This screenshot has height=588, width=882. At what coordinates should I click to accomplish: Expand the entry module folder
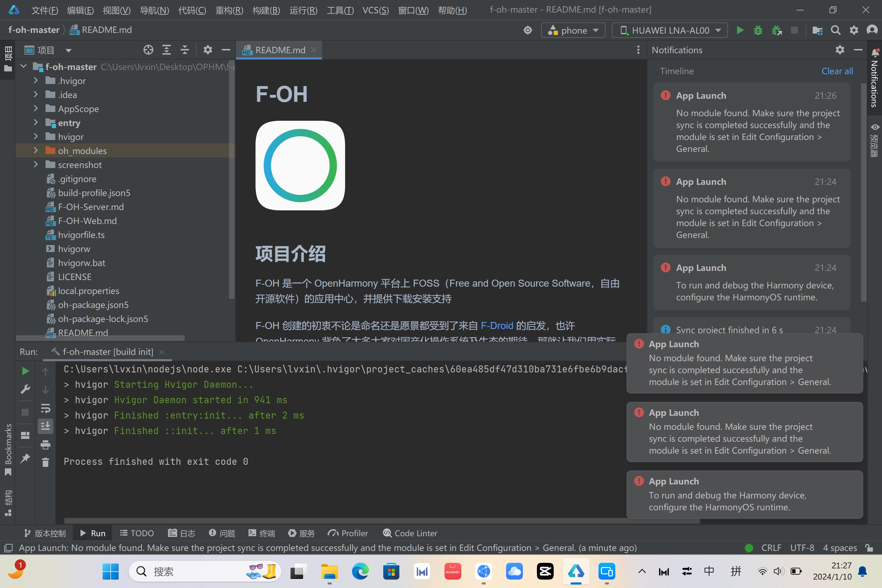[x=36, y=122]
